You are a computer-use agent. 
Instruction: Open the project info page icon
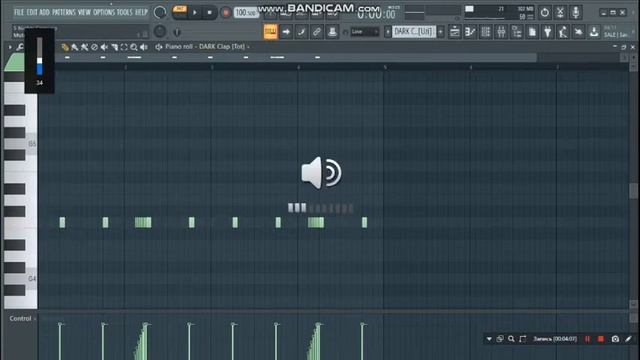[532, 31]
